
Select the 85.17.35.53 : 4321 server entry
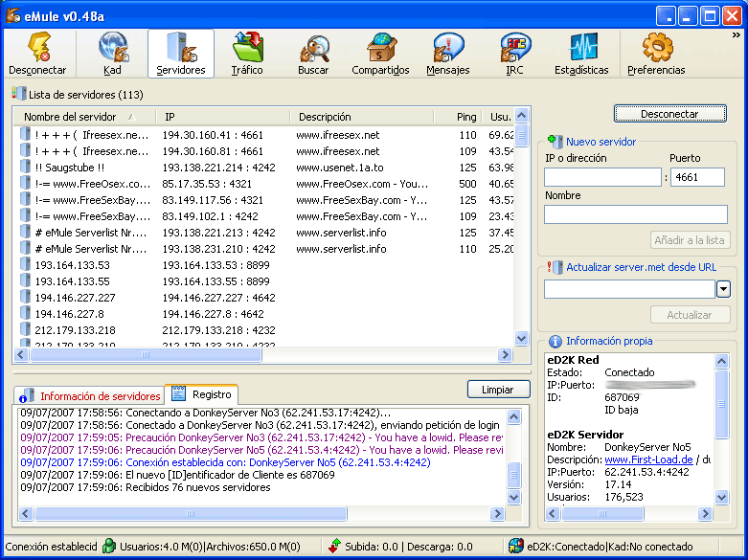[x=263, y=184]
